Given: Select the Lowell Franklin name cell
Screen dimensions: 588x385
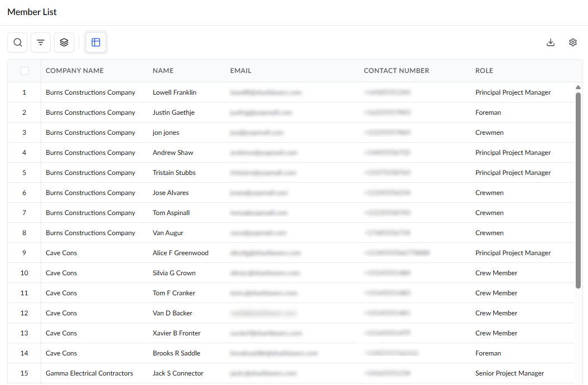Looking at the screenshot, I should point(174,92).
